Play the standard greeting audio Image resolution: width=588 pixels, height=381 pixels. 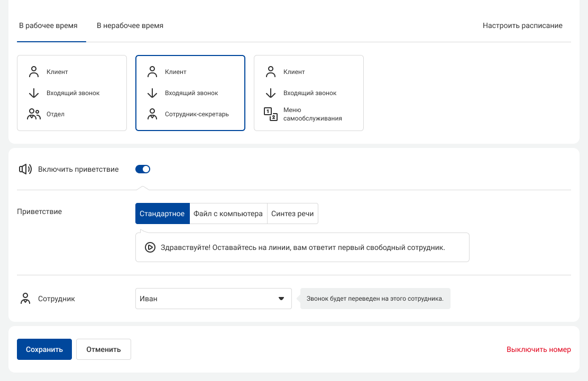(x=150, y=247)
